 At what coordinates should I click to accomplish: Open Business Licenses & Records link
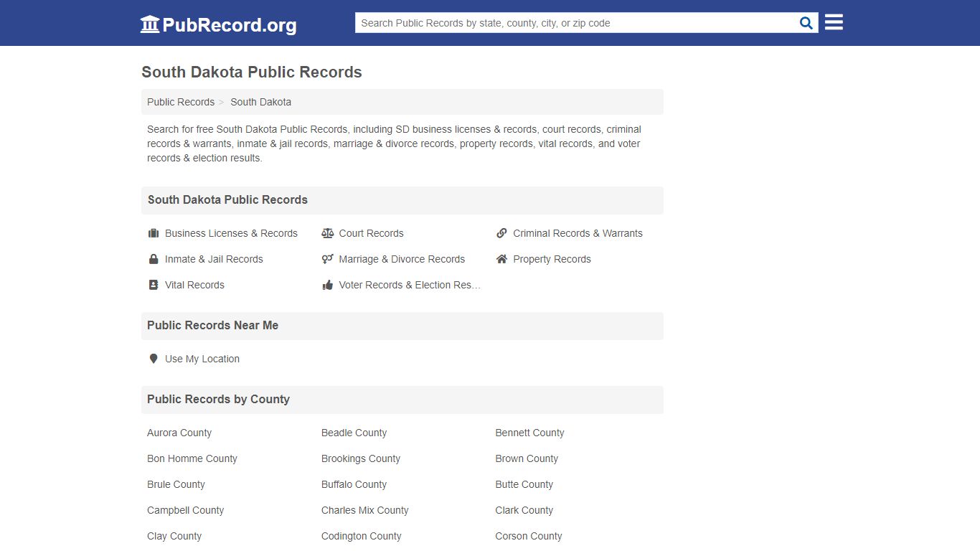[231, 233]
